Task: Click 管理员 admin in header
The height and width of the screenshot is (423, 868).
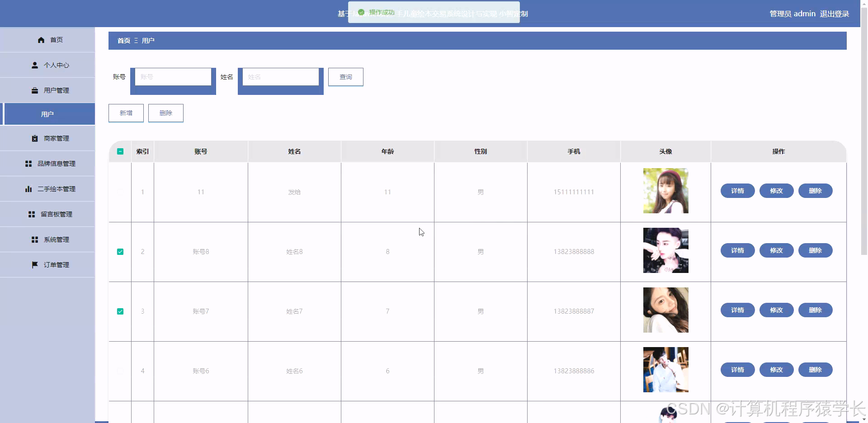Action: coord(793,14)
